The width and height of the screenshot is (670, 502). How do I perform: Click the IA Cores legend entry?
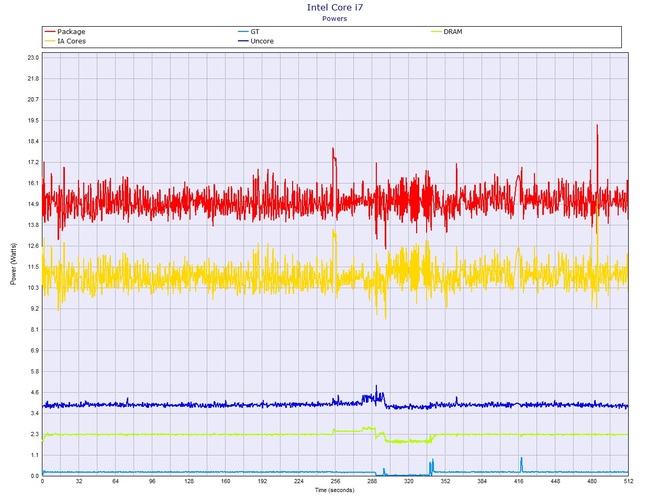point(65,41)
